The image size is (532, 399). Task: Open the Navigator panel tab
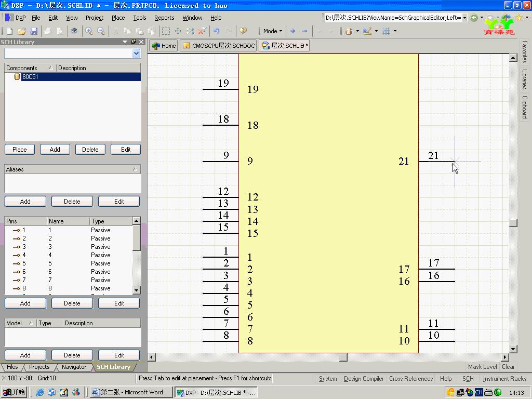[x=74, y=367]
